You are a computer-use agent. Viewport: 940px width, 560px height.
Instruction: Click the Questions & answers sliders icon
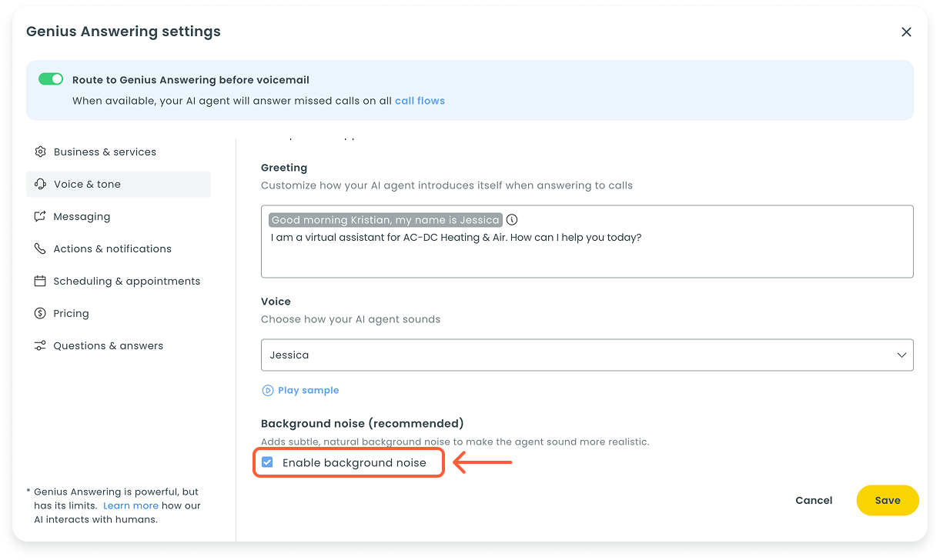point(40,345)
